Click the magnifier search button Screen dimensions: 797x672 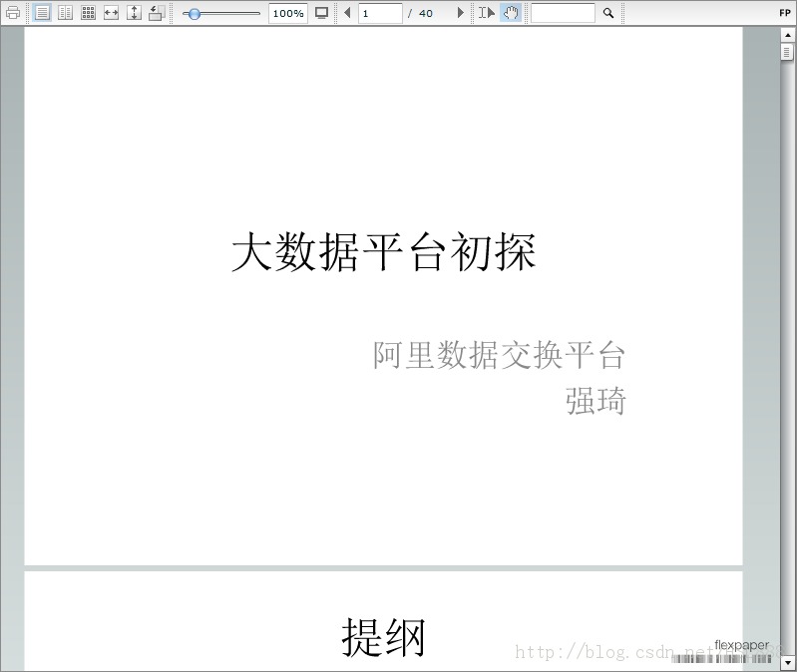tap(607, 13)
